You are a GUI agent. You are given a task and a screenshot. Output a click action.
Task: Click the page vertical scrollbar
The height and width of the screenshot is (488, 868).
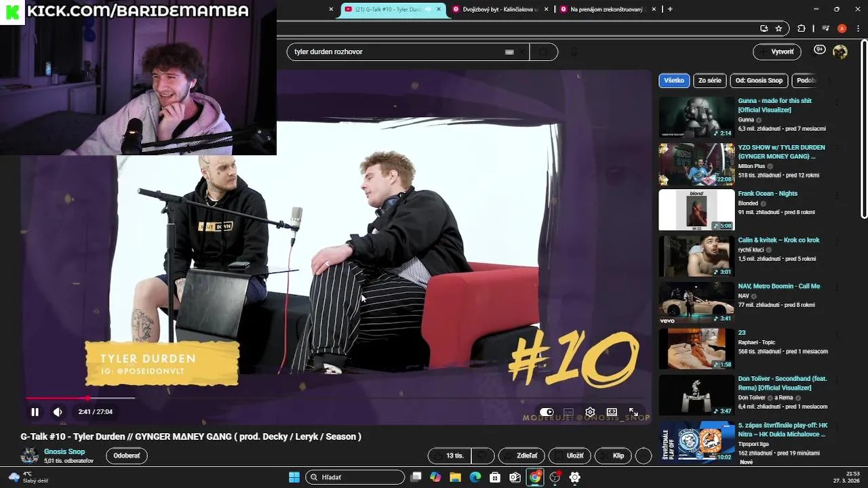coord(864,129)
